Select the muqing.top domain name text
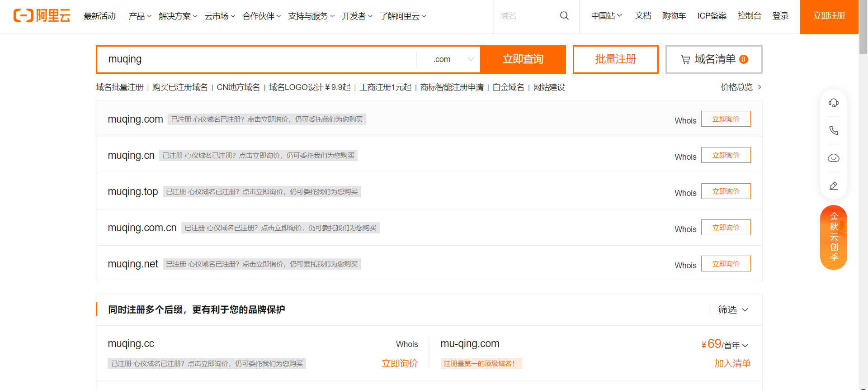The height and width of the screenshot is (390, 868). point(133,191)
